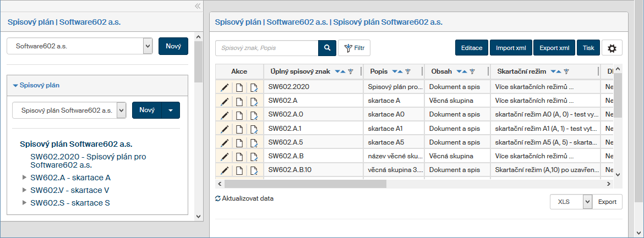Expand the SW602.A - skartace A tree node
This screenshot has height=238, width=644.
(24, 178)
